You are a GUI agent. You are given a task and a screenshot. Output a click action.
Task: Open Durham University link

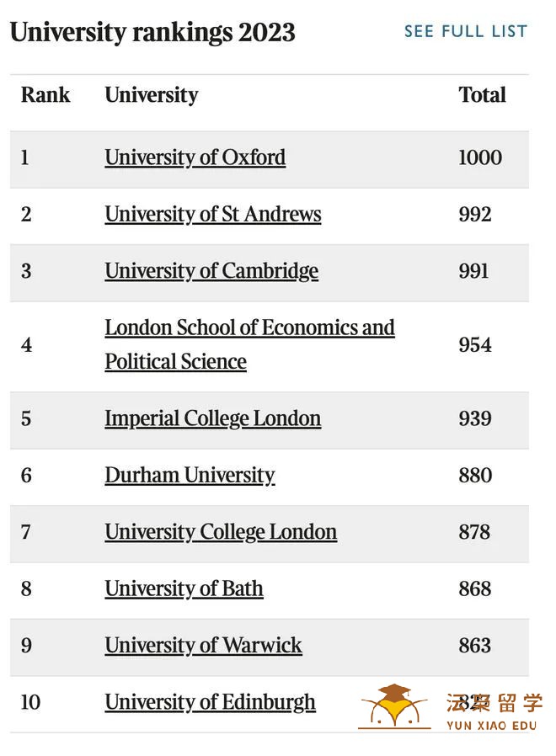(x=190, y=476)
